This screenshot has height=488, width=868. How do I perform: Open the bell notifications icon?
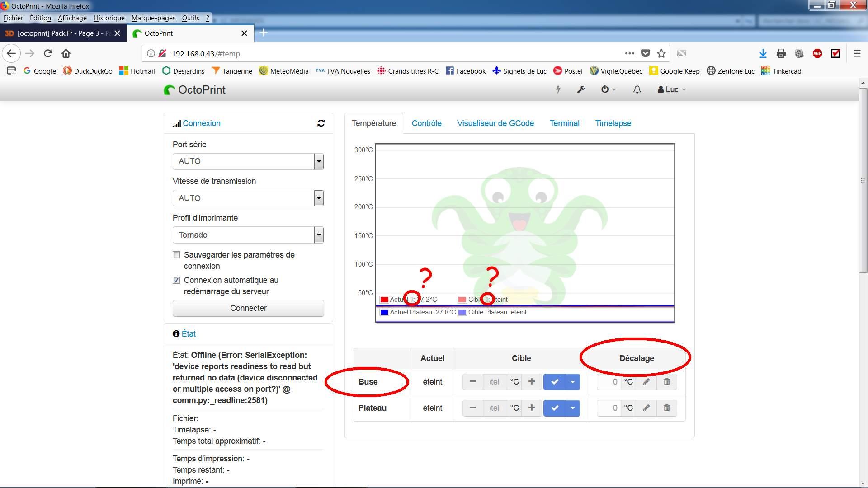637,89
